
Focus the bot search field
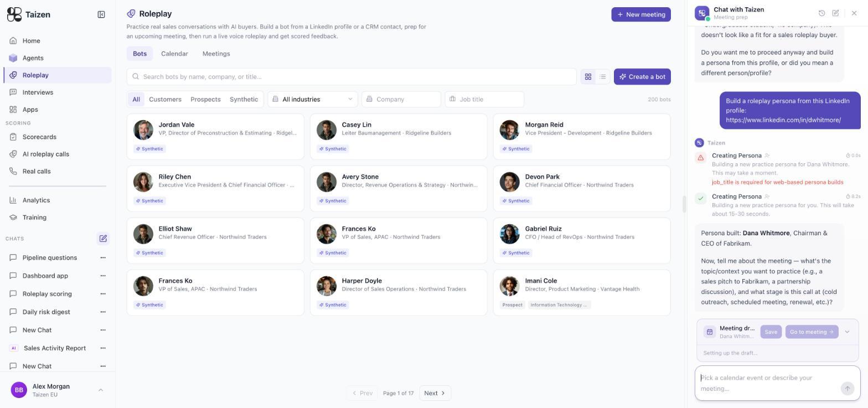[x=352, y=76]
